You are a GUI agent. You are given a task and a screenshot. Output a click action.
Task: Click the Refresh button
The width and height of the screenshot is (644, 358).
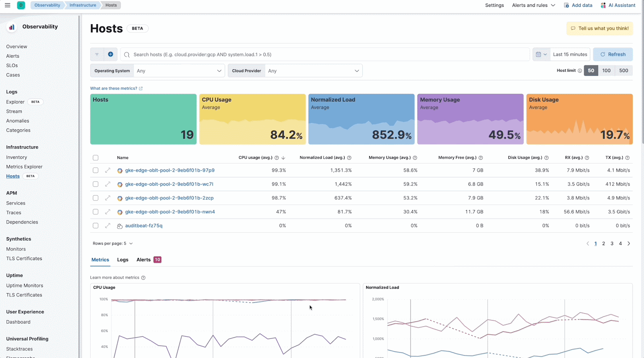[613, 54]
